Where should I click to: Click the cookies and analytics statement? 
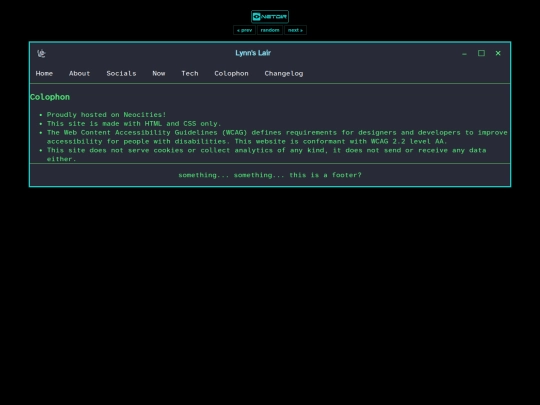pos(267,154)
